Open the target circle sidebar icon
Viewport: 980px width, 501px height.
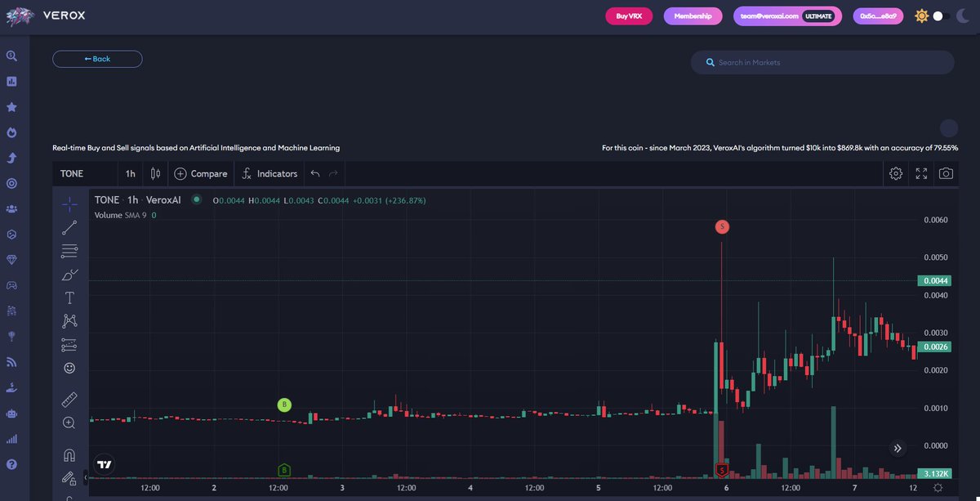pyautogui.click(x=11, y=184)
